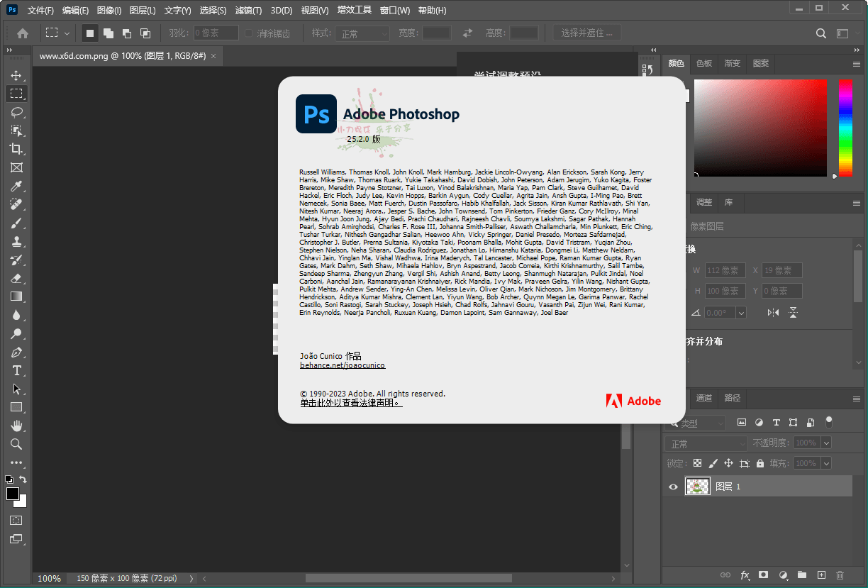
Task: Open the layer blend mode dropdown
Action: 705,442
